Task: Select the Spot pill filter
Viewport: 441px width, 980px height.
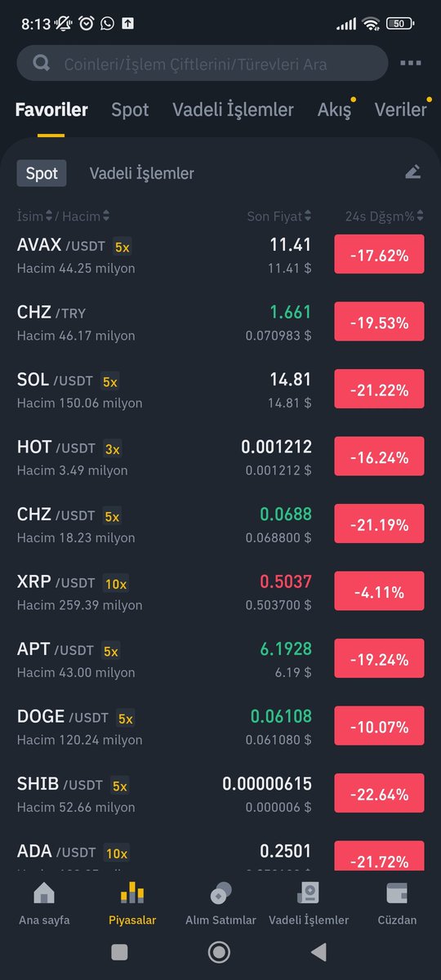Action: point(42,173)
